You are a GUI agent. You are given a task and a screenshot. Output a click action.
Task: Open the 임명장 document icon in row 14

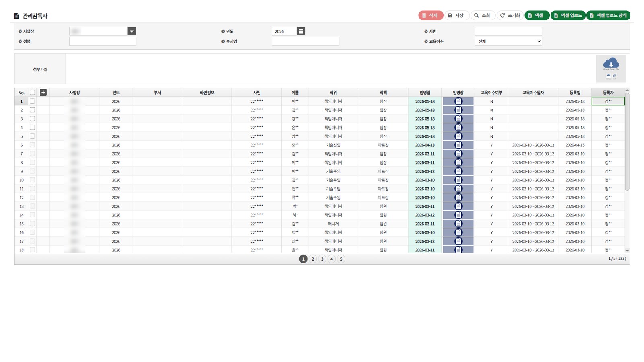[458, 215]
